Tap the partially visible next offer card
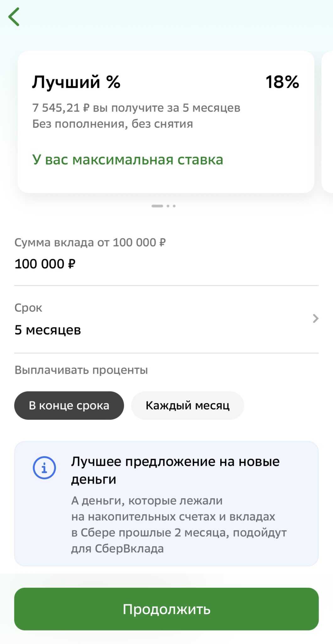 (x=328, y=122)
